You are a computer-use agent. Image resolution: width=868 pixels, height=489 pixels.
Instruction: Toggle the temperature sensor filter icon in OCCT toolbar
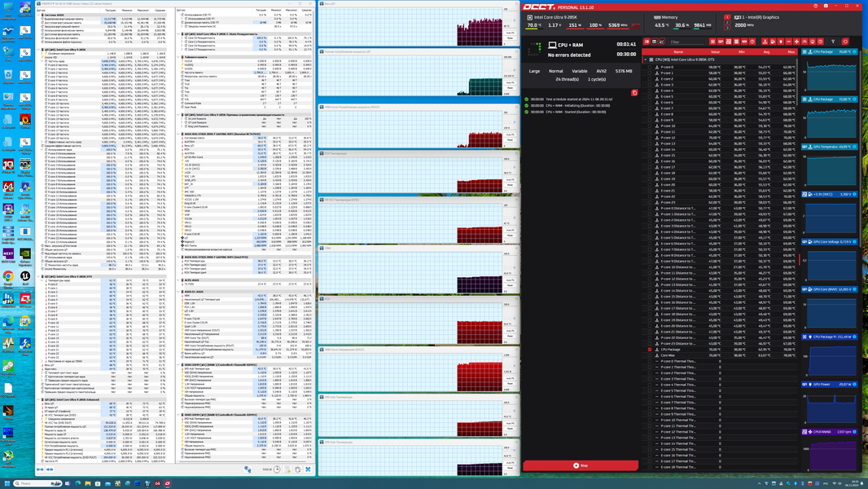[x=765, y=42]
